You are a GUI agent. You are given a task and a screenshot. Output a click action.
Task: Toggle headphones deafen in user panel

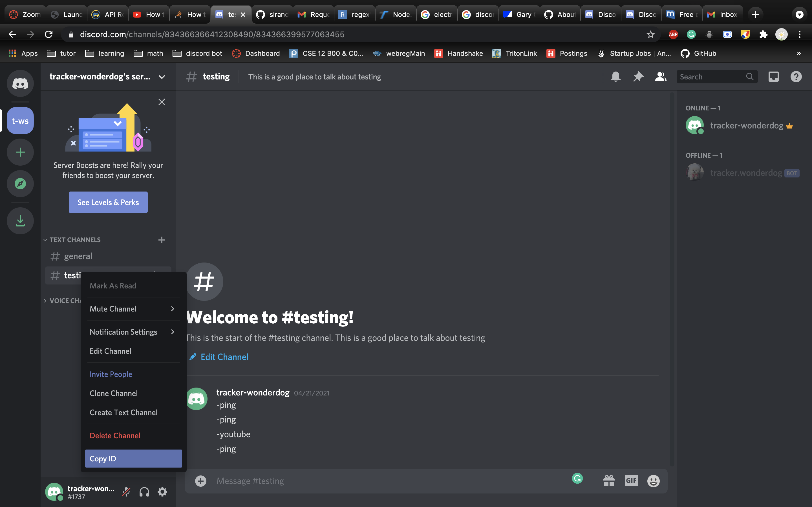click(x=144, y=492)
